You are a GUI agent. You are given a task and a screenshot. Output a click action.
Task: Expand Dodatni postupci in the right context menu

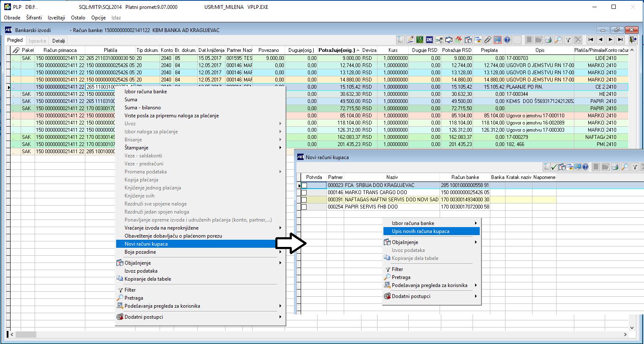click(431, 296)
